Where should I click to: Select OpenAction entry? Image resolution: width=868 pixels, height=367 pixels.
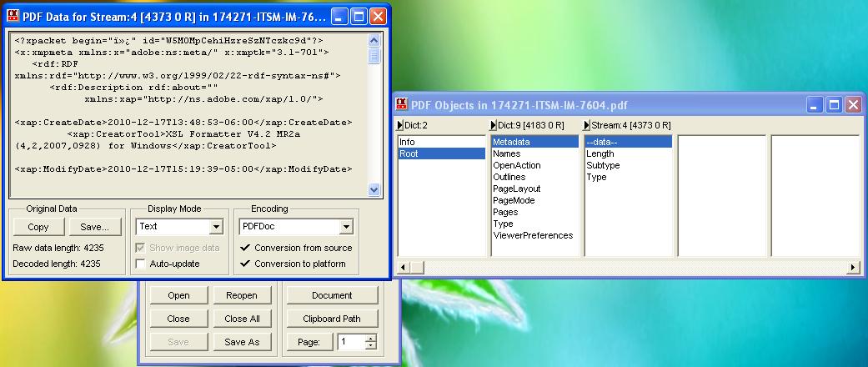tap(534, 165)
